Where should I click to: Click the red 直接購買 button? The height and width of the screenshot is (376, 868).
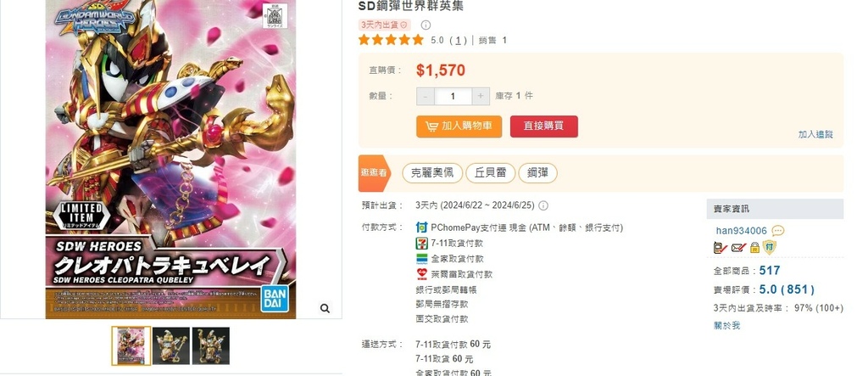click(x=543, y=126)
